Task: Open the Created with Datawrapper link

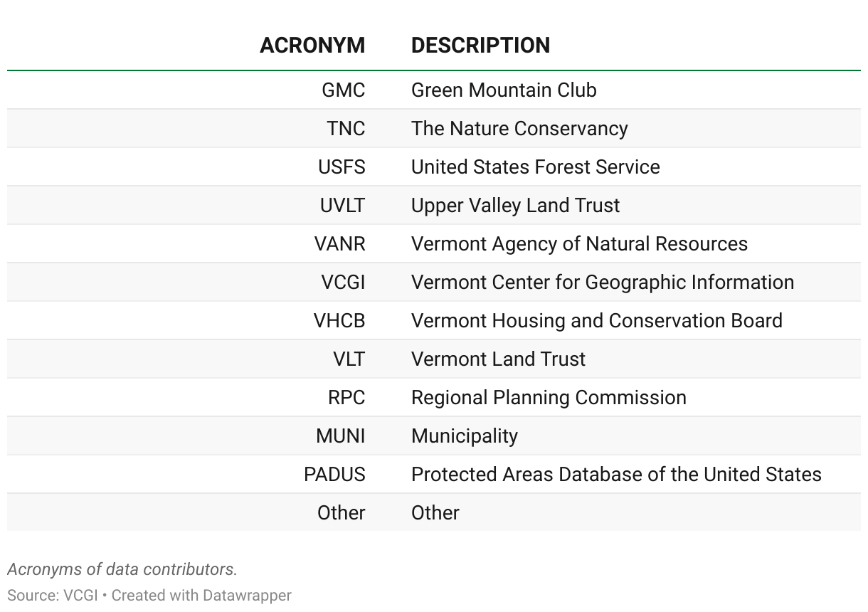Action: point(201,595)
